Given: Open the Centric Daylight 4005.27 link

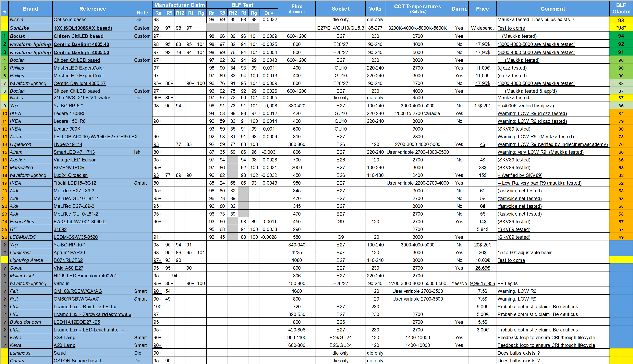Looking at the screenshot, I should pyautogui.click(x=80, y=83).
